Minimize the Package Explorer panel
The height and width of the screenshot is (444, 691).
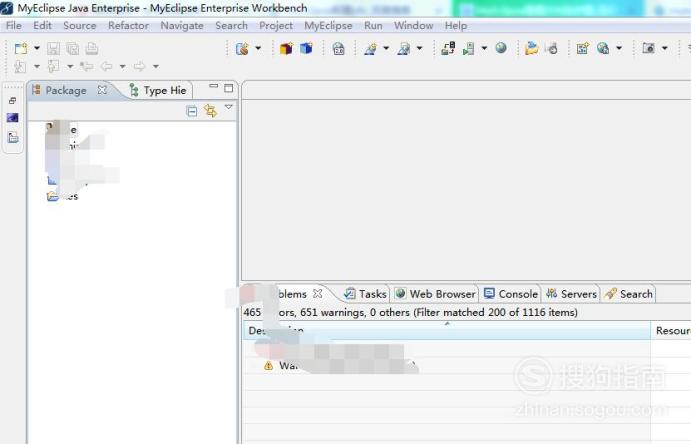point(214,86)
